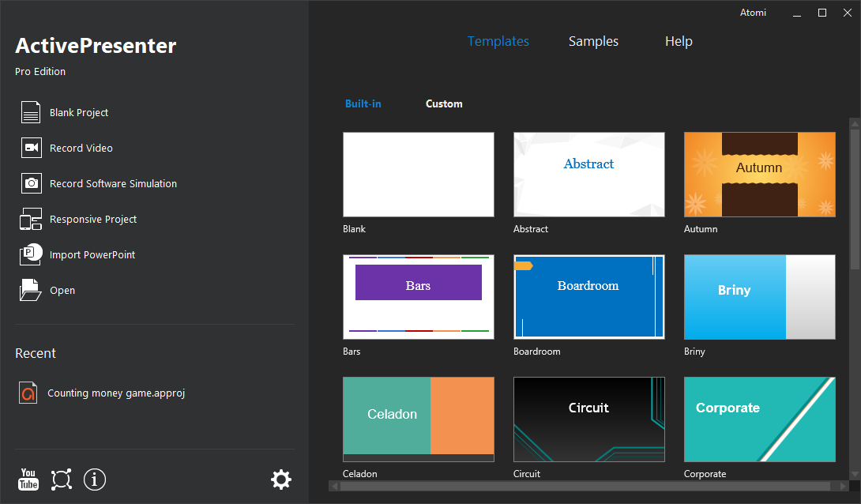Click the Open label
Screen dimensions: 861x504
tap(62, 291)
